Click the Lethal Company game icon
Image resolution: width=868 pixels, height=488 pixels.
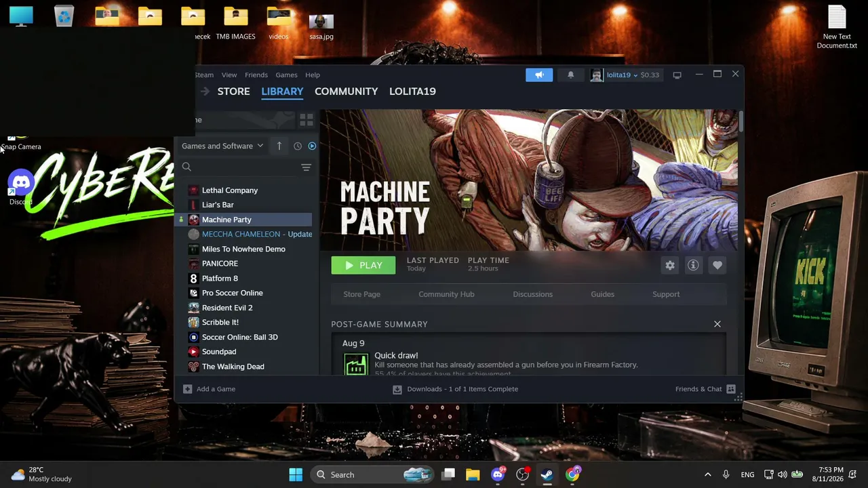pyautogui.click(x=193, y=190)
